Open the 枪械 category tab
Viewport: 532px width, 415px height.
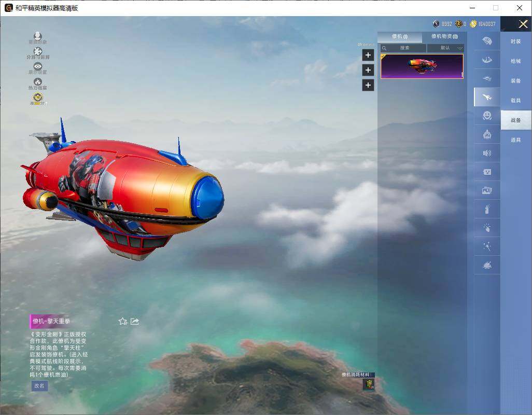(516, 61)
